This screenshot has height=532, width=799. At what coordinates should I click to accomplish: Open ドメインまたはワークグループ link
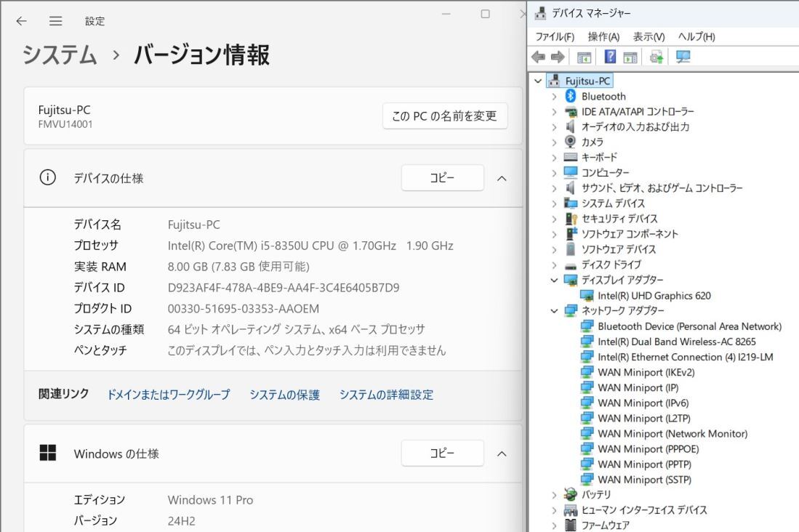pyautogui.click(x=168, y=395)
